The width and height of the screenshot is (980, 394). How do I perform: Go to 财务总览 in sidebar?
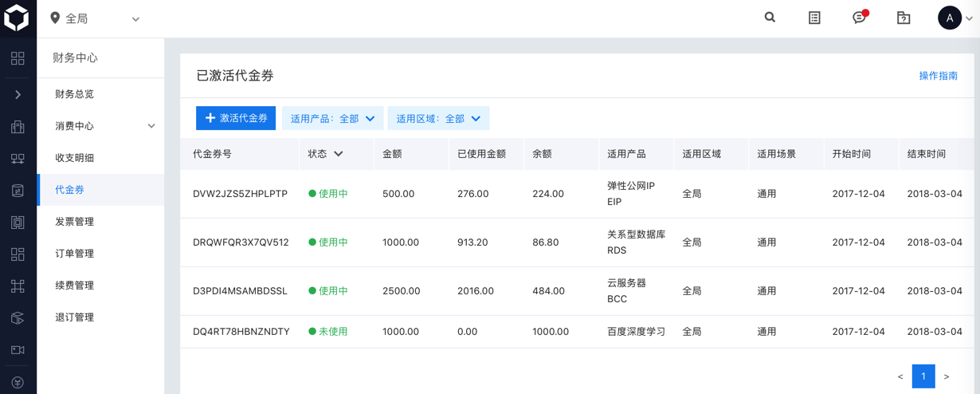[75, 94]
